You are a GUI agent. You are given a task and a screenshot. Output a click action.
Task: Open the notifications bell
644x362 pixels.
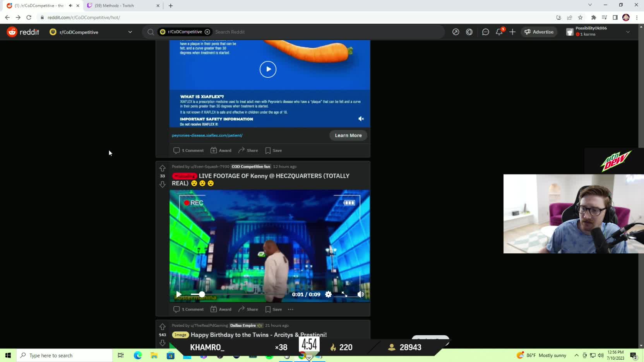tap(499, 32)
